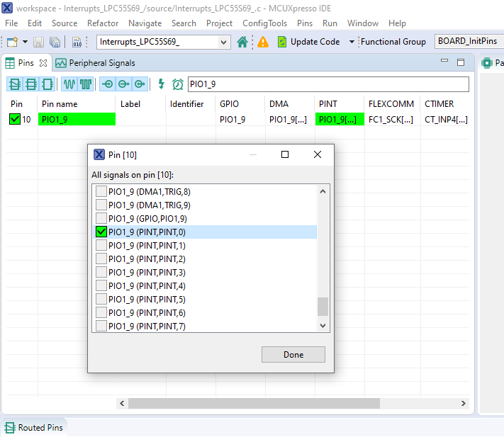This screenshot has height=437, width=504.
Task: Click the signal list vertical scrollbar thumb
Action: tap(323, 306)
